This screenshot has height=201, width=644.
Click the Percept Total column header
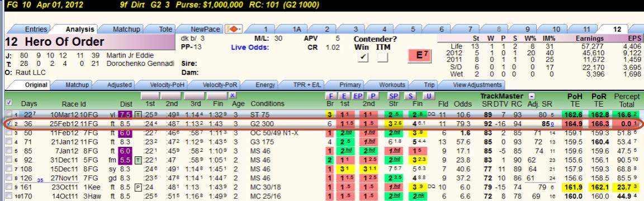[627, 100]
